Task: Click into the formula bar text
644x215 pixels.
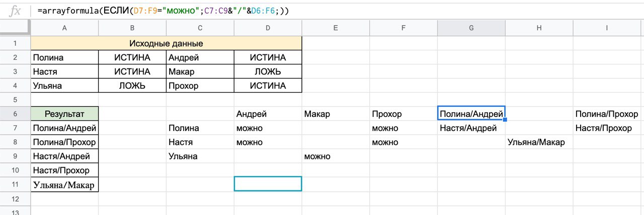Action: coord(163,11)
